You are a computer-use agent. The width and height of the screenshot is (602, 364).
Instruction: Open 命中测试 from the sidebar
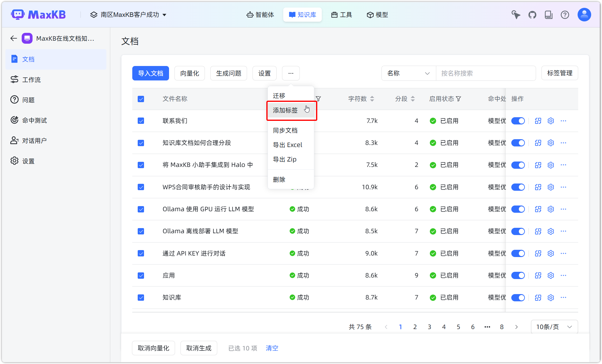(34, 120)
